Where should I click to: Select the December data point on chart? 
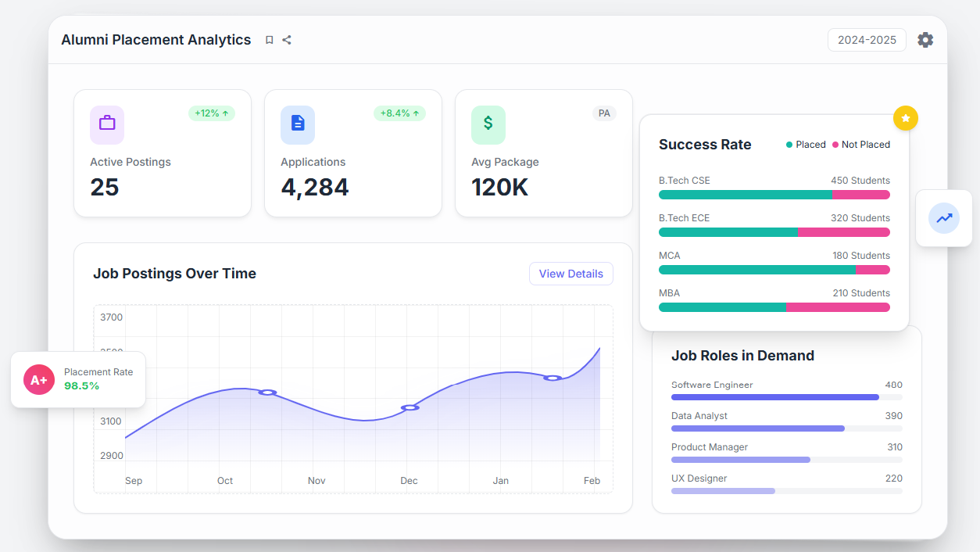[410, 407]
